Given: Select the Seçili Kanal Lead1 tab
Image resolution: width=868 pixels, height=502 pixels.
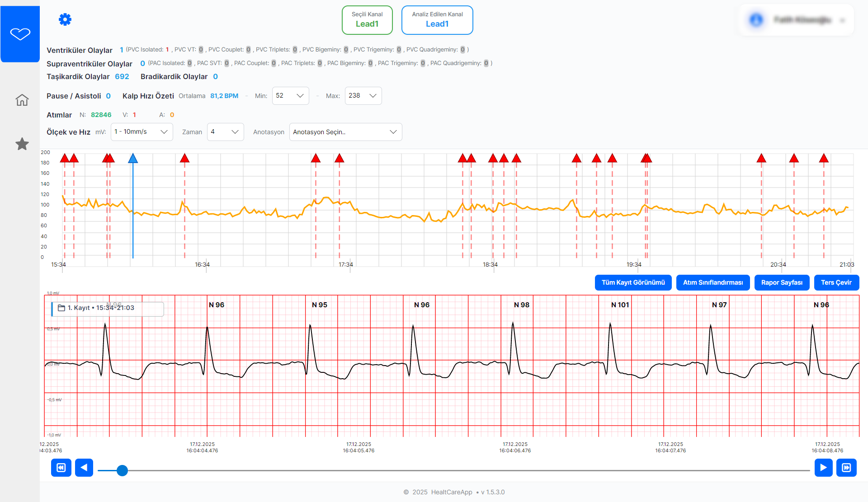Looking at the screenshot, I should pyautogui.click(x=367, y=20).
